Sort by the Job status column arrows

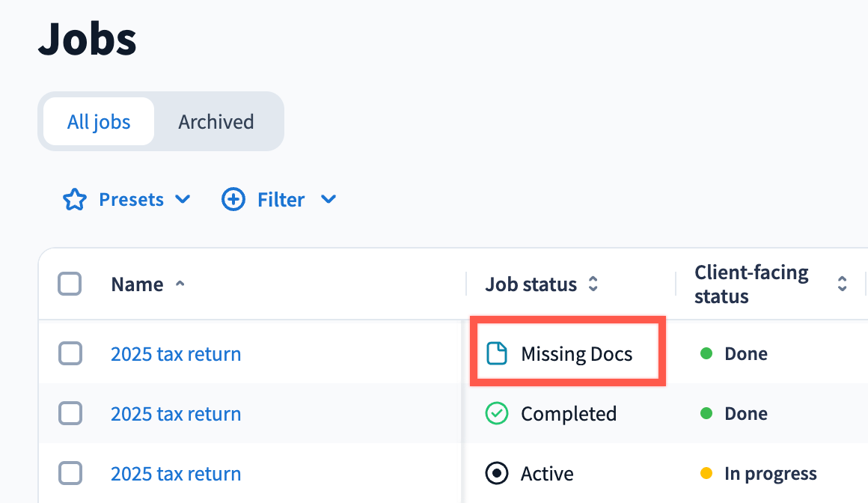click(x=593, y=284)
